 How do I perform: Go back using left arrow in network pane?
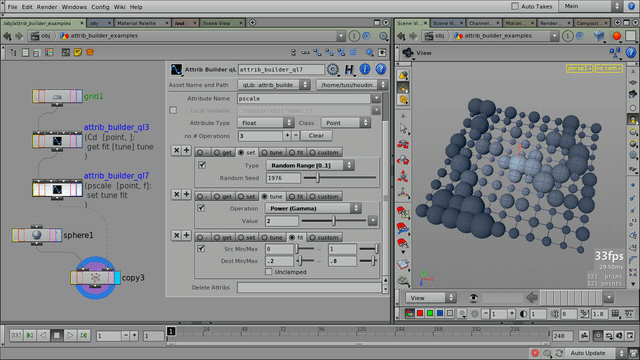(x=7, y=36)
